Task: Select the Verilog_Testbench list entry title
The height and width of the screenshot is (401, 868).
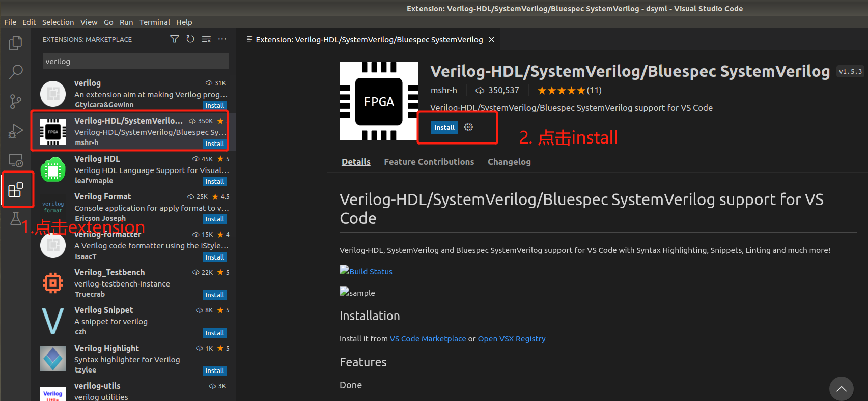Action: [109, 272]
